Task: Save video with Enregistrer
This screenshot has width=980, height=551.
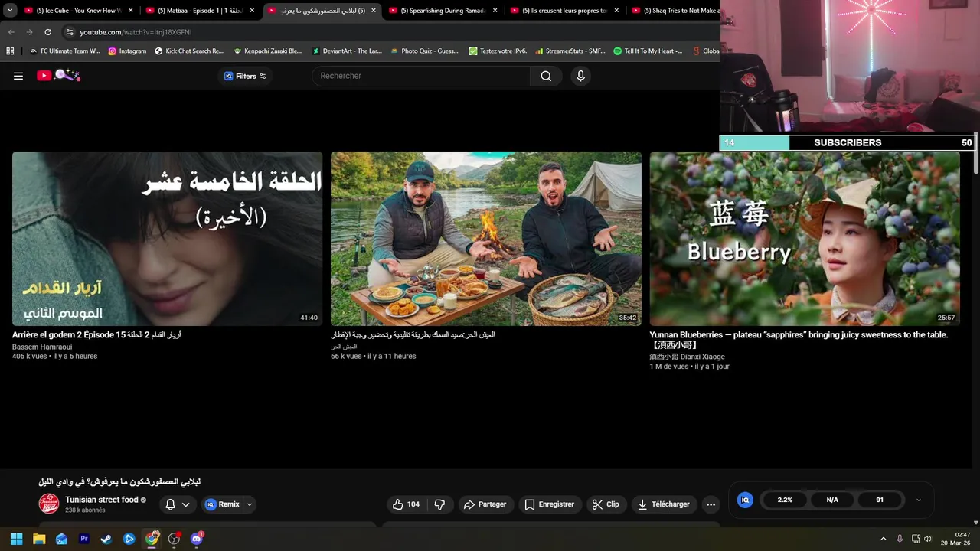Action: tap(549, 504)
